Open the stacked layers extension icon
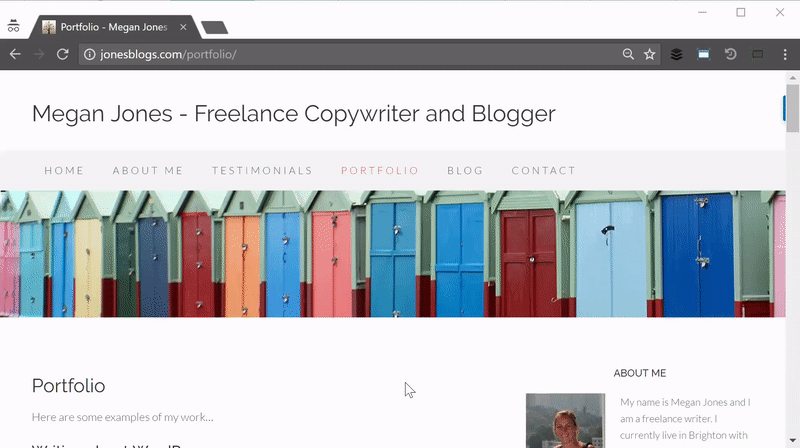This screenshot has width=800, height=448. pos(676,54)
